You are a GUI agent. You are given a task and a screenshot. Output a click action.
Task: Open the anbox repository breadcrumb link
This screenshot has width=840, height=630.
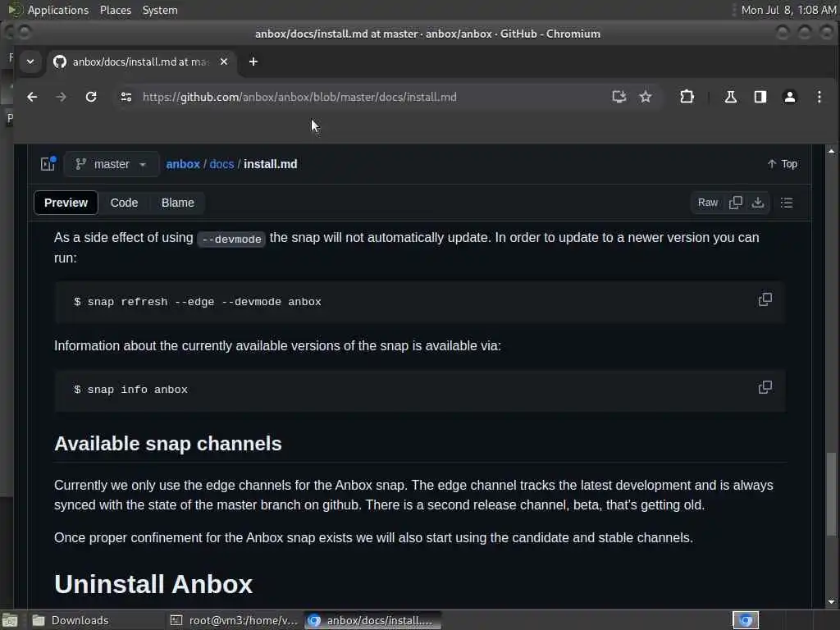tap(183, 164)
